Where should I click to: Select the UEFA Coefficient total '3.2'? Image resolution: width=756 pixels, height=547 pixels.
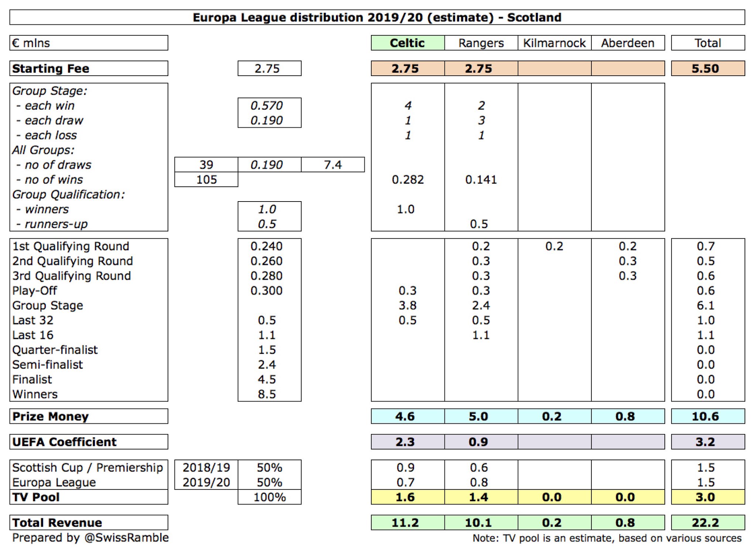(708, 442)
